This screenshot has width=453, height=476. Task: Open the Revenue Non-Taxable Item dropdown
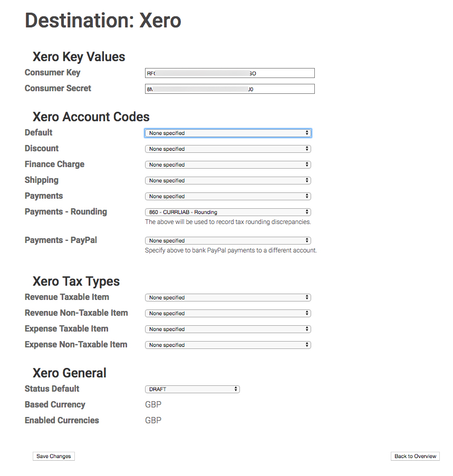(x=228, y=313)
